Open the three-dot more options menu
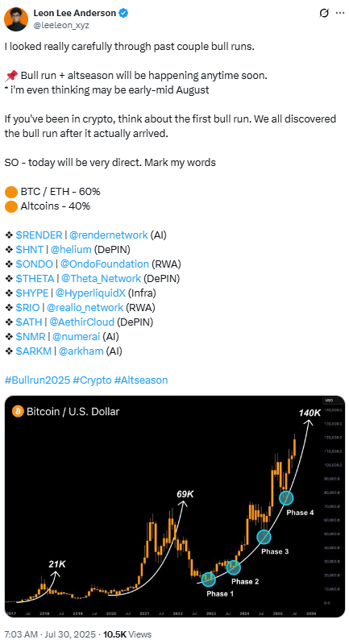This screenshot has width=349, height=644. pyautogui.click(x=340, y=13)
